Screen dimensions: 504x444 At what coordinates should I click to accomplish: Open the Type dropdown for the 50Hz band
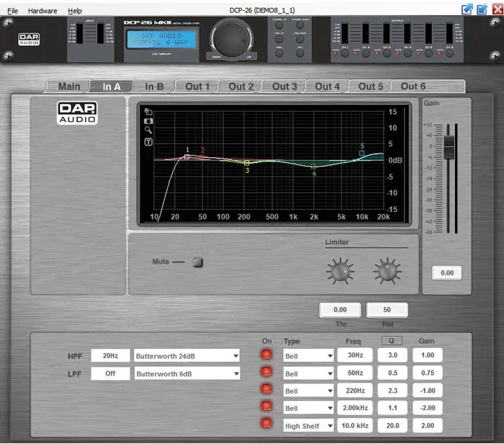click(x=308, y=373)
